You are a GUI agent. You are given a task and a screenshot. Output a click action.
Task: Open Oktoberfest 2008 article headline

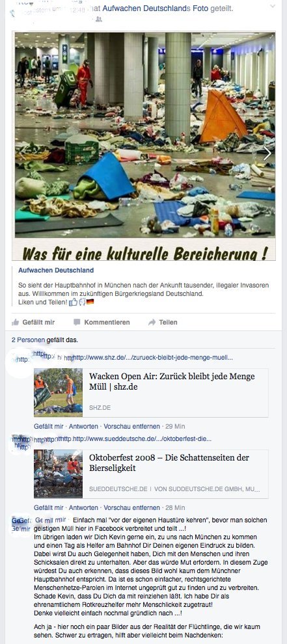169,463
